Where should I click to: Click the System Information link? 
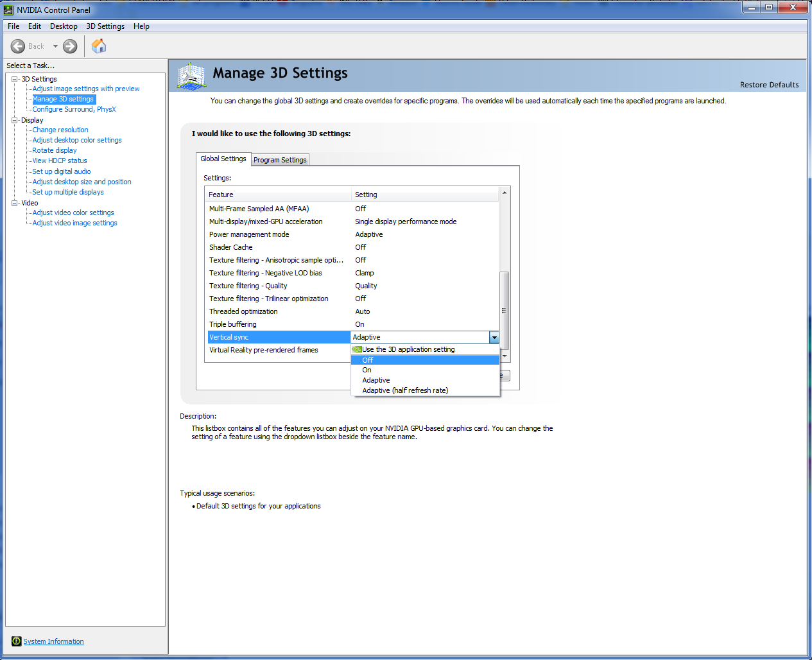tap(53, 641)
